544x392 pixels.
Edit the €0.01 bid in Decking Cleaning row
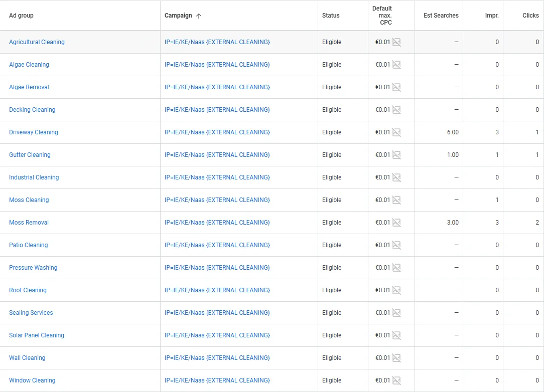tap(382, 110)
